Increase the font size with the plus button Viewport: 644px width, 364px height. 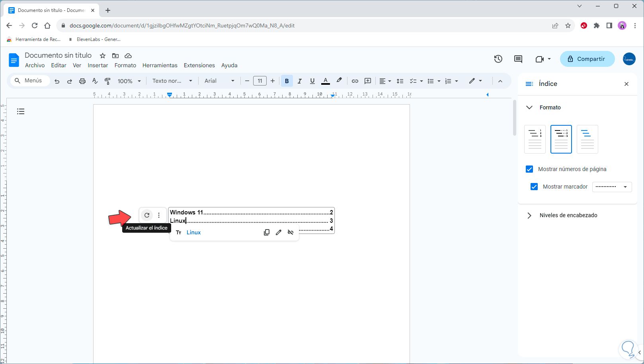(273, 81)
